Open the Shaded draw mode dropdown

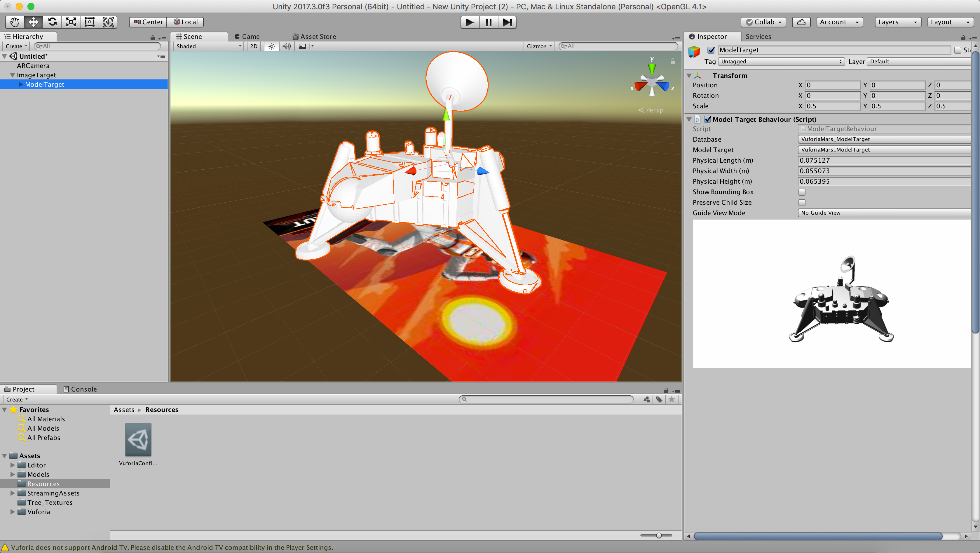208,46
